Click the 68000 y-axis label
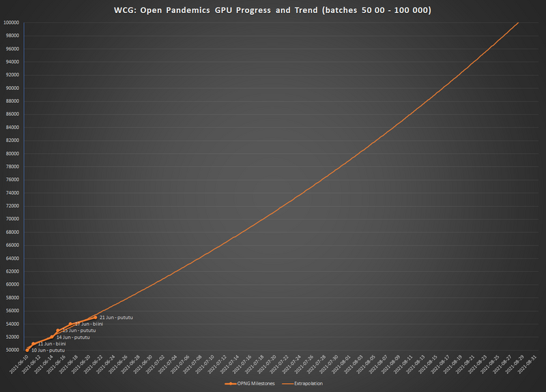The width and height of the screenshot is (546, 392). point(12,232)
